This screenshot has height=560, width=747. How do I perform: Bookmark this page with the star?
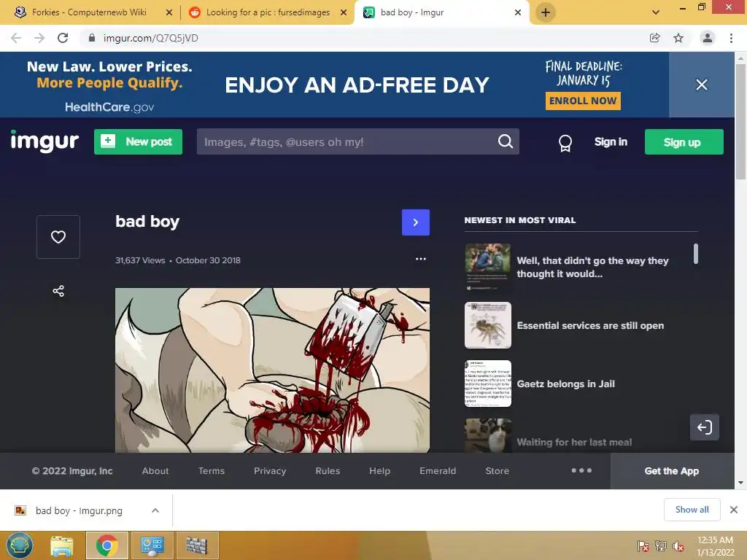(x=678, y=38)
